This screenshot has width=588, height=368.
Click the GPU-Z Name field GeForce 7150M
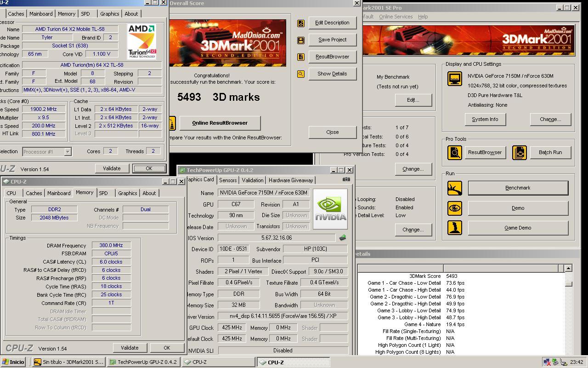click(x=265, y=193)
